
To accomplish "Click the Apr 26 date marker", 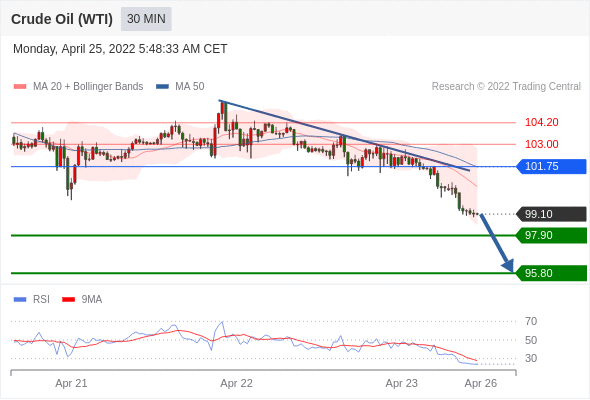I will click(481, 383).
